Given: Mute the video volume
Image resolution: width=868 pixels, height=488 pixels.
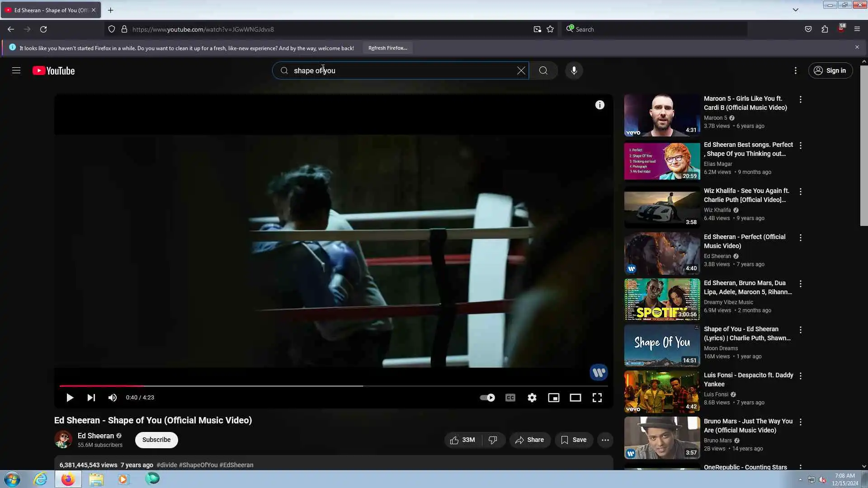Looking at the screenshot, I should coord(112,398).
